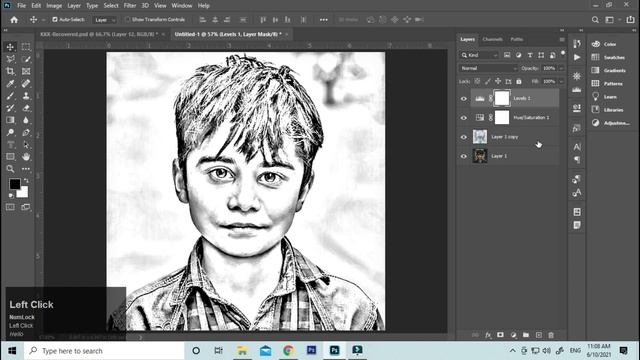Hide the Layer 1 copy layer
This screenshot has height=360, width=640.
tap(464, 137)
